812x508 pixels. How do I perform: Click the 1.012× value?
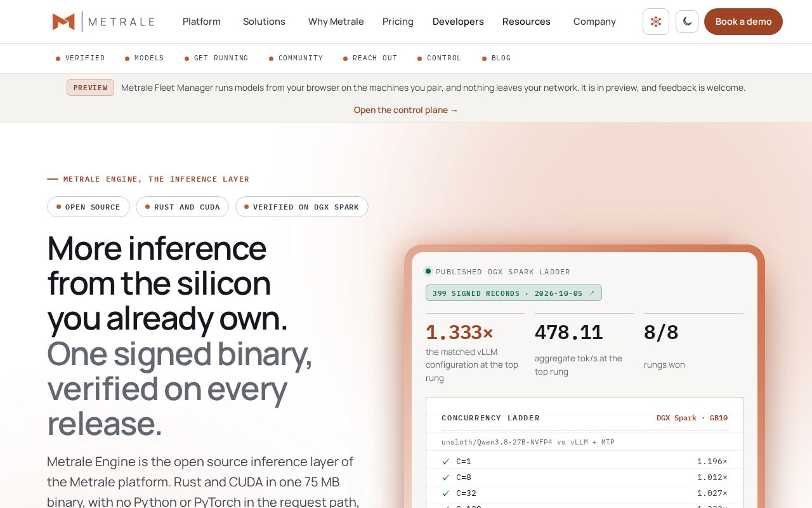coord(712,478)
